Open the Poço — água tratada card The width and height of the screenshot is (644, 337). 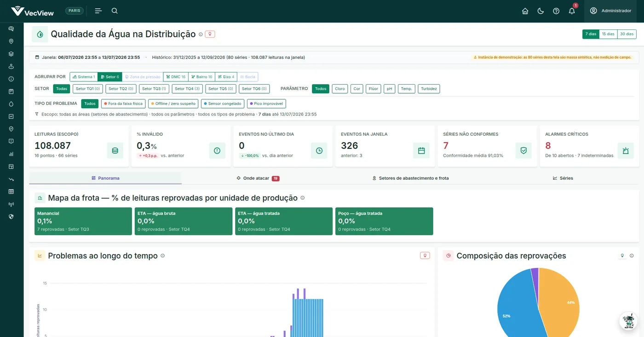[384, 221]
